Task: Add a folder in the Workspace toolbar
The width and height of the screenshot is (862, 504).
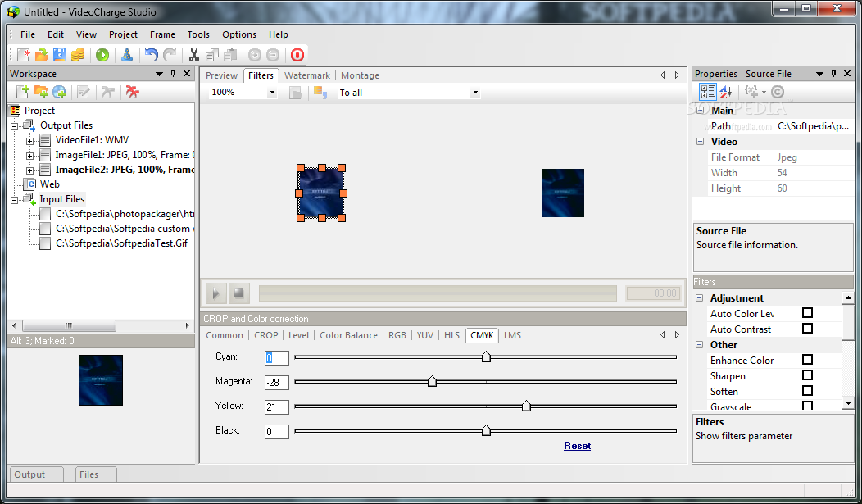Action: click(x=41, y=92)
